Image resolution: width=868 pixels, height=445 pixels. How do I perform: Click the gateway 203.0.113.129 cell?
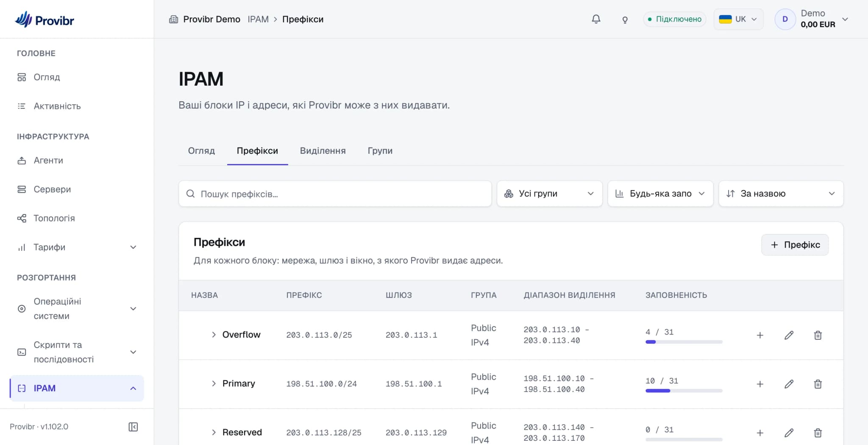[416, 433]
